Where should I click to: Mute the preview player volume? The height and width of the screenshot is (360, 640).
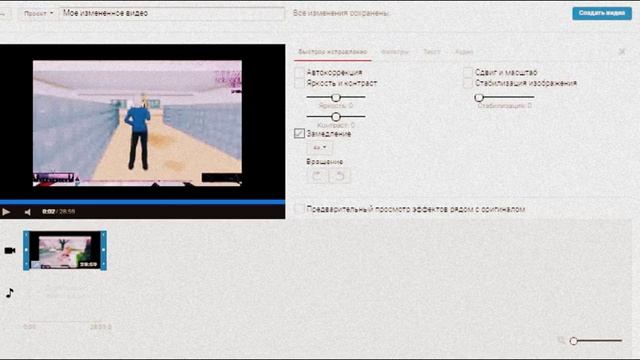click(x=27, y=212)
